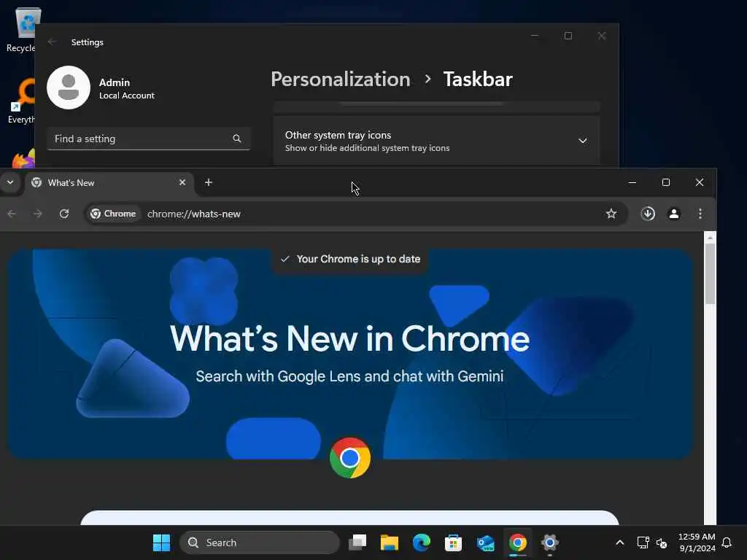The width and height of the screenshot is (747, 560).
Task: Click the taskbar Search box
Action: [x=260, y=542]
